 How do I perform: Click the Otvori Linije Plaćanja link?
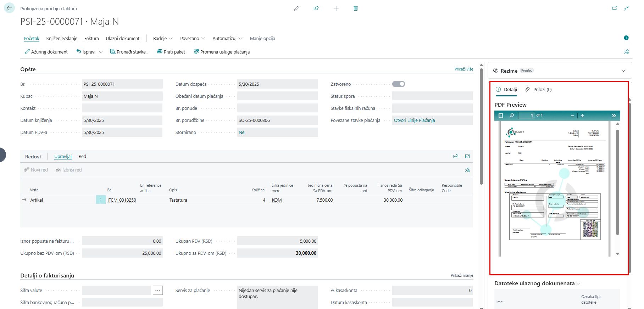(414, 120)
